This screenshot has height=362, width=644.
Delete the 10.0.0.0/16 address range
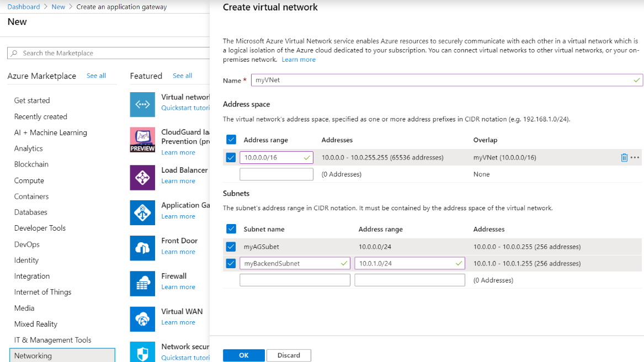click(x=624, y=158)
